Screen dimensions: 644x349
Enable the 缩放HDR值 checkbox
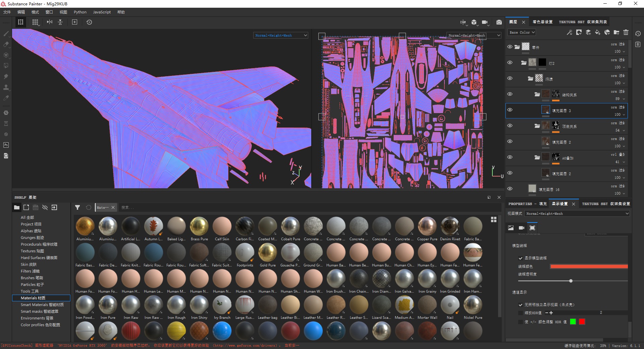521,313
